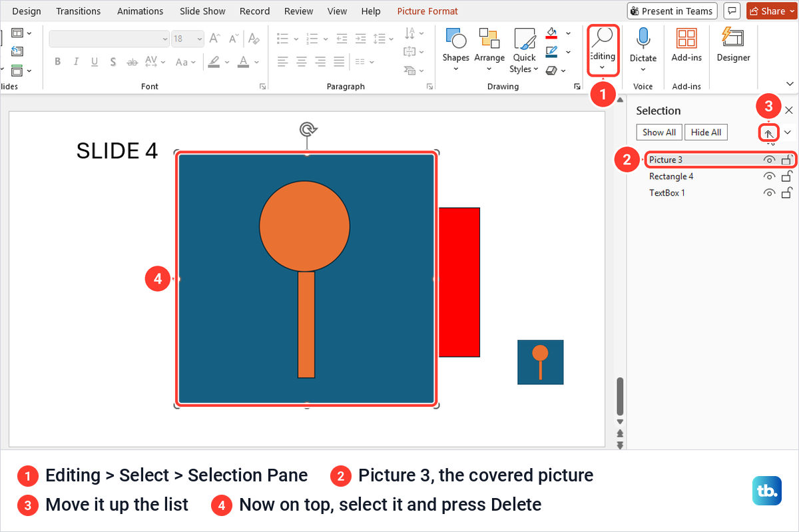Apply text Shadow effect

[113, 62]
